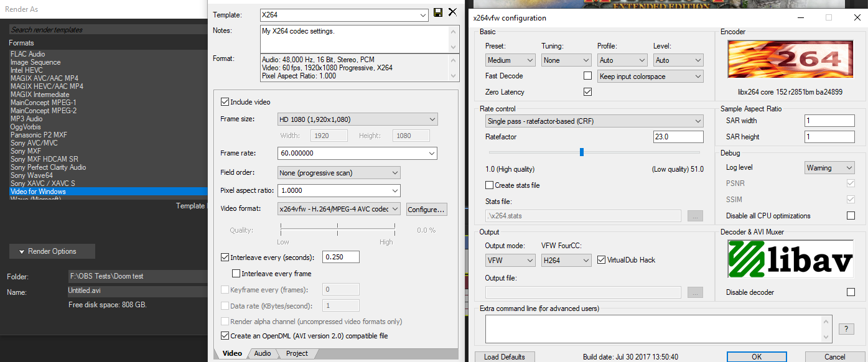The image size is (868, 362).
Task: Open the Video format codec dropdown
Action: coord(338,209)
